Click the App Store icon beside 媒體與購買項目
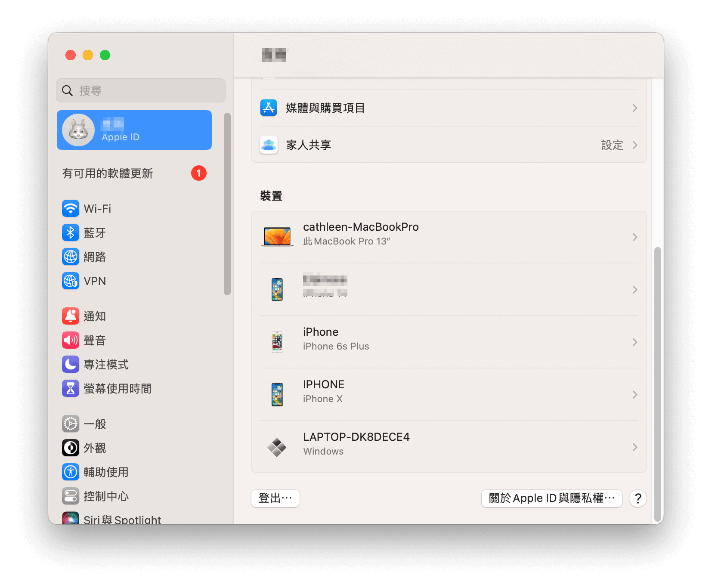This screenshot has width=712, height=588. pyautogui.click(x=269, y=108)
